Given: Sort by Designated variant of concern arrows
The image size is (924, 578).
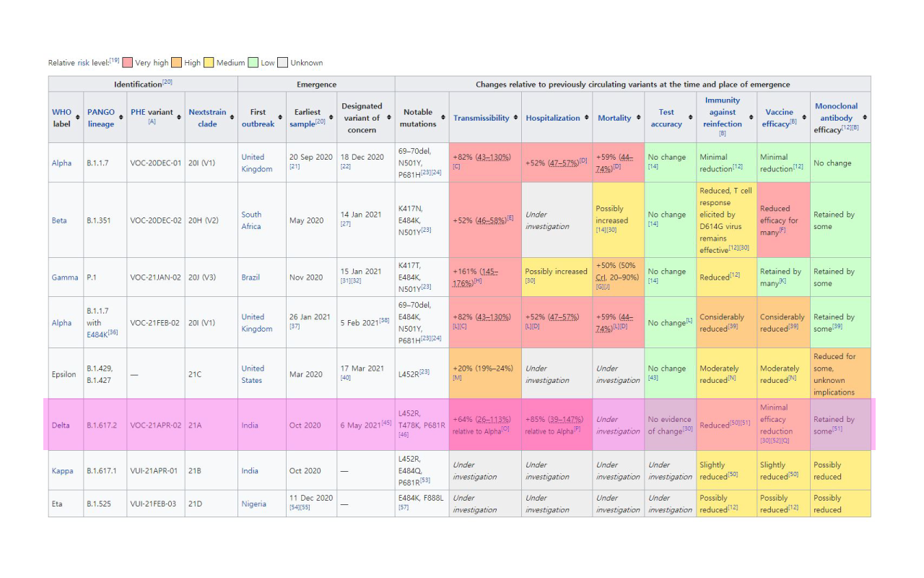Looking at the screenshot, I should (389, 118).
